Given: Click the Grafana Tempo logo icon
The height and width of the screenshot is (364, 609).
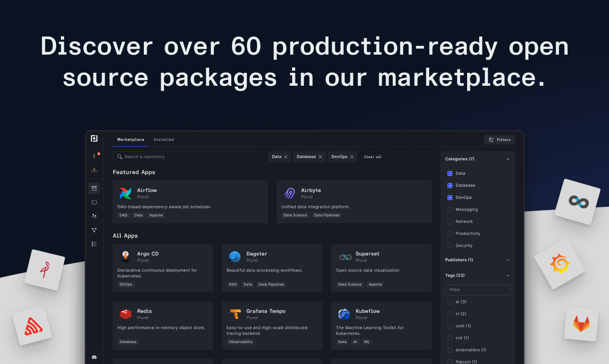Looking at the screenshot, I should [x=235, y=314].
